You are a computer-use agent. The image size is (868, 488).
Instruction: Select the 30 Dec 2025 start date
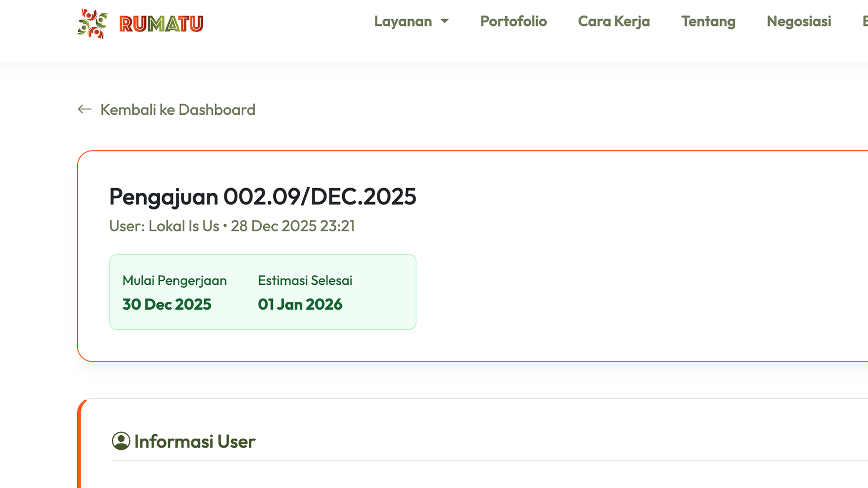(x=166, y=304)
